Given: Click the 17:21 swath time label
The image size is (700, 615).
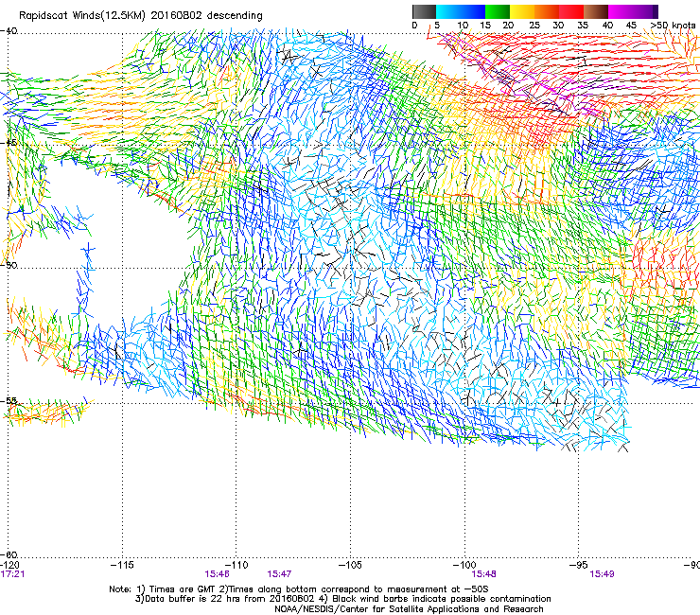Looking at the screenshot, I should [12, 574].
